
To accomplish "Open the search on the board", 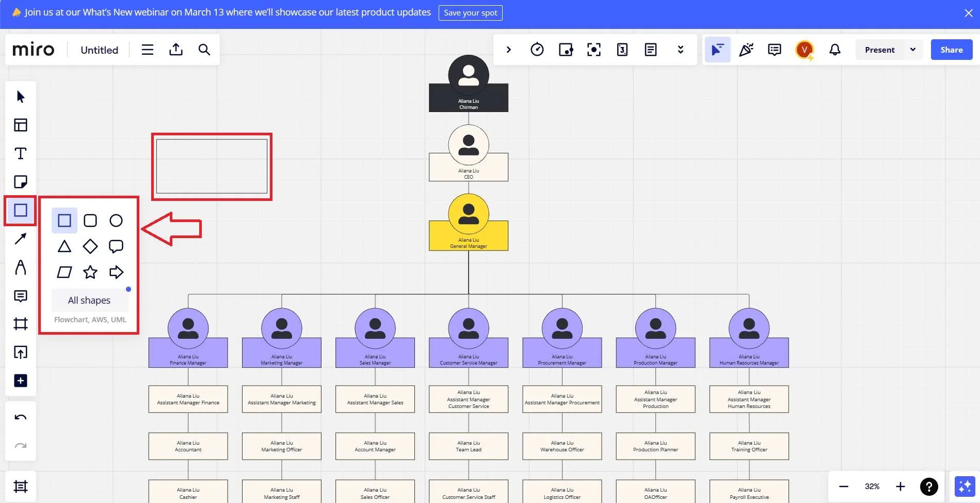I will click(204, 50).
